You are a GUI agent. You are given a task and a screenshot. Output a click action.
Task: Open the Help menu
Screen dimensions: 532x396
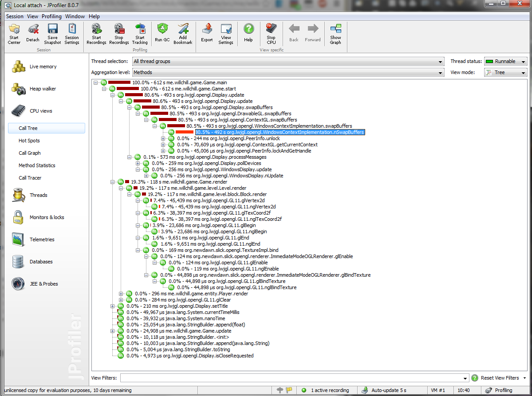coord(95,16)
